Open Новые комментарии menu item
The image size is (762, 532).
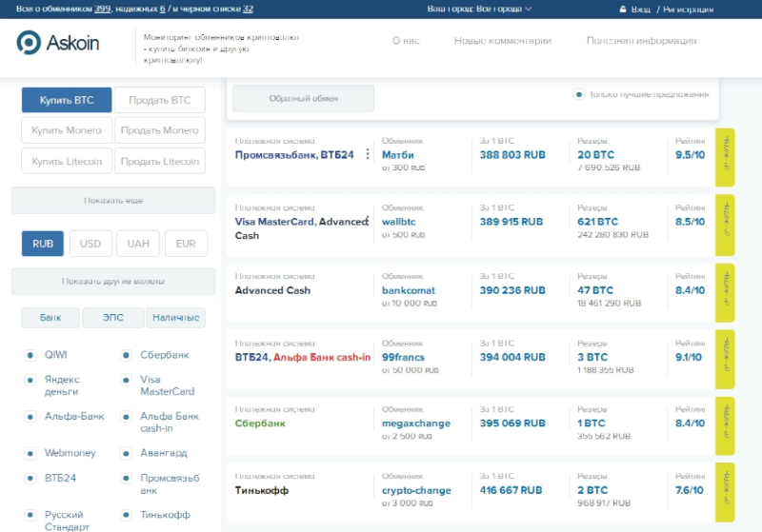503,41
